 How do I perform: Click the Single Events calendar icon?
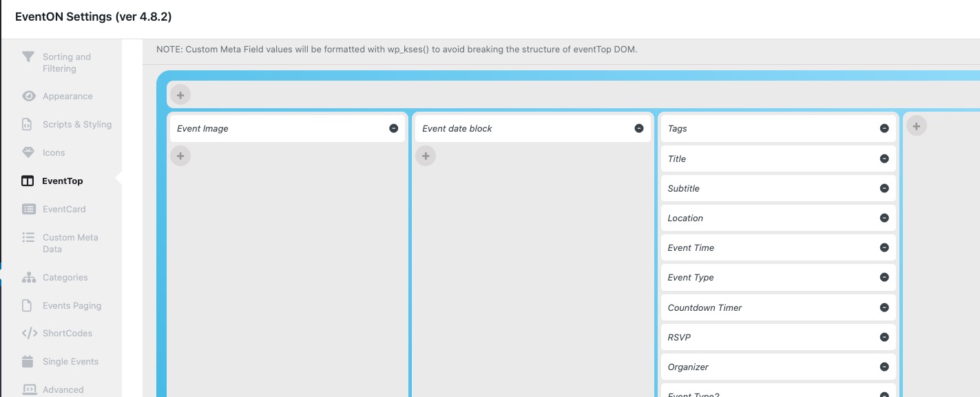(28, 361)
